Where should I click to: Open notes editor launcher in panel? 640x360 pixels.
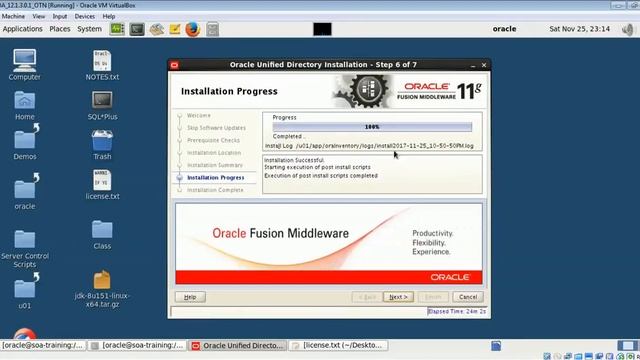click(175, 29)
